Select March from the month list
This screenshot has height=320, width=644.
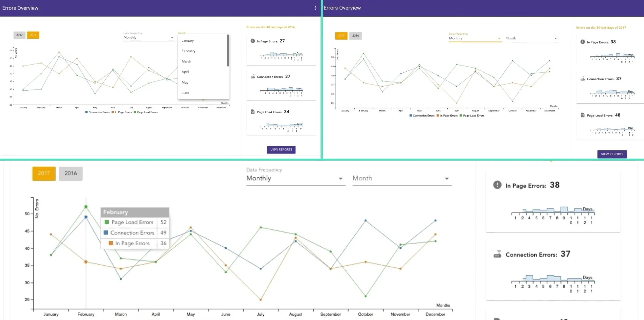tap(186, 61)
